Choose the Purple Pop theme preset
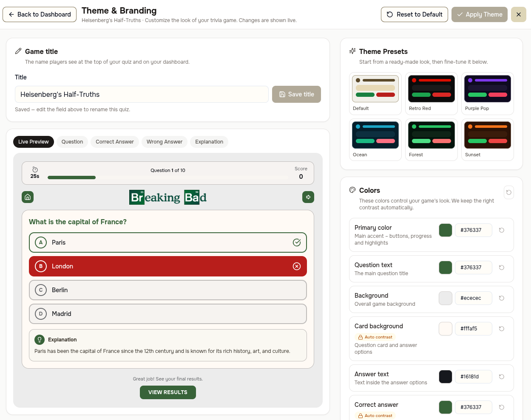 [x=488, y=93]
